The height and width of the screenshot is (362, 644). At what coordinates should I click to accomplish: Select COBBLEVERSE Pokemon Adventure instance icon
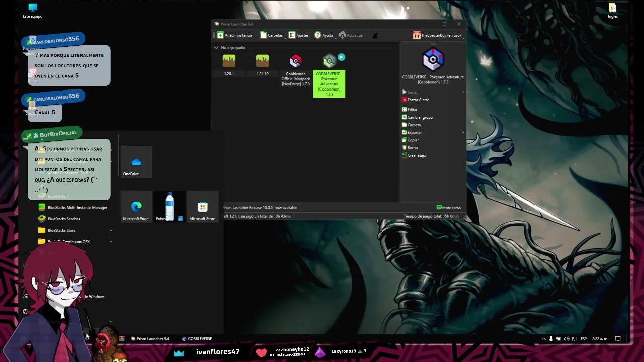click(329, 61)
